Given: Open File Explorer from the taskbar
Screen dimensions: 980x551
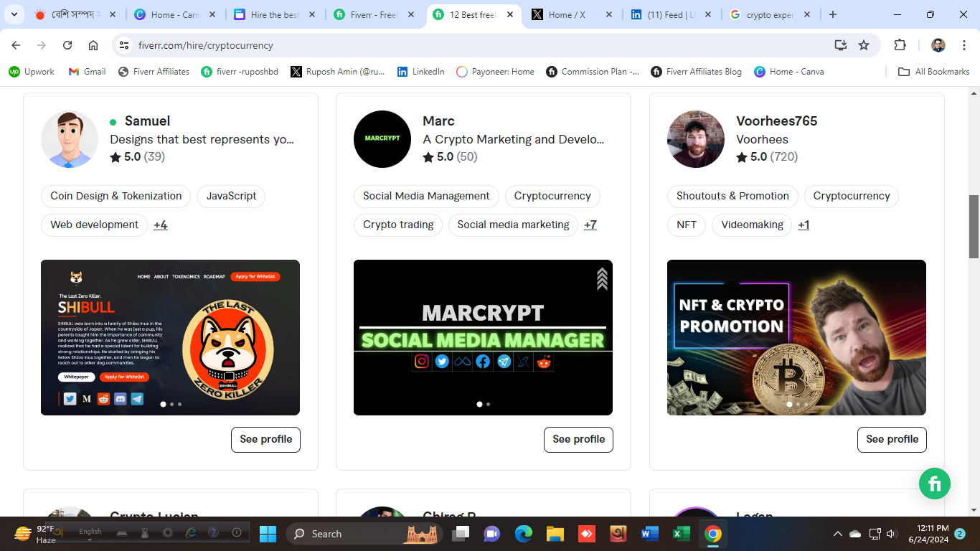Looking at the screenshot, I should tap(555, 534).
